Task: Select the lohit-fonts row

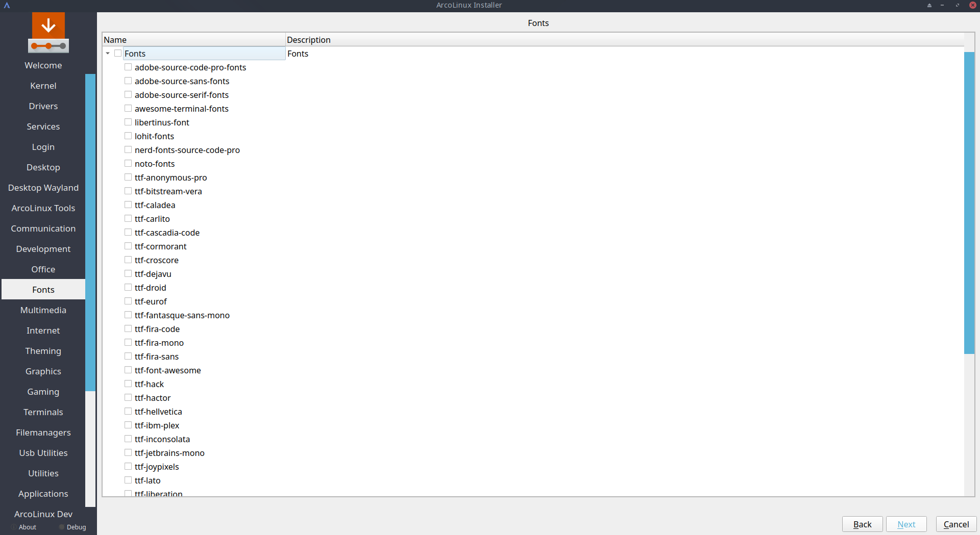Action: click(x=154, y=136)
